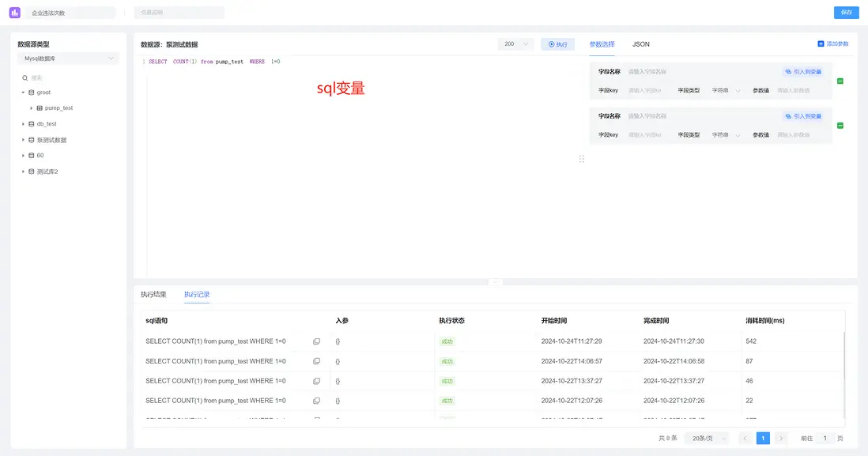The height and width of the screenshot is (456, 868).
Task: Click the search magnifier icon in sidebar
Action: (25, 78)
